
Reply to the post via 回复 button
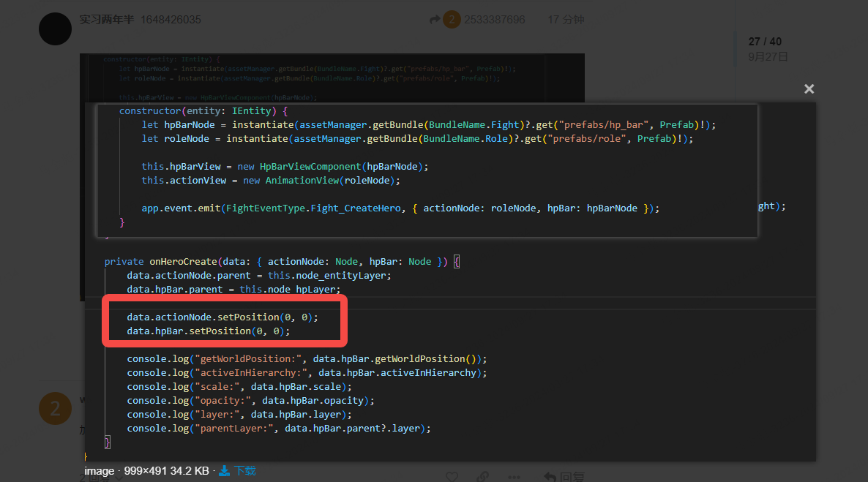point(564,476)
